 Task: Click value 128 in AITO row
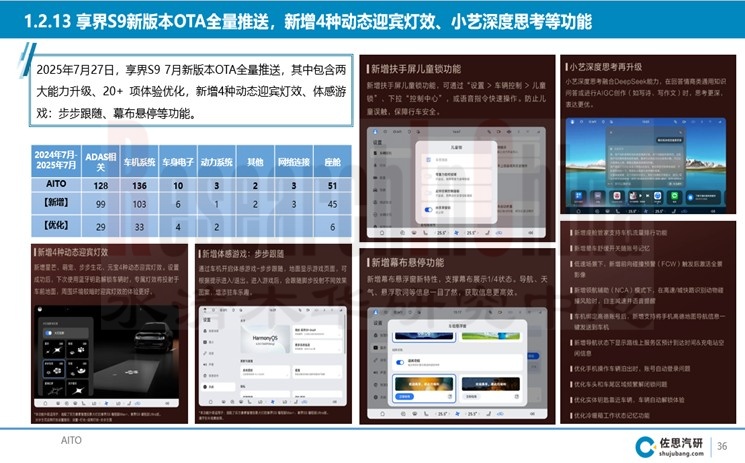pos(101,185)
